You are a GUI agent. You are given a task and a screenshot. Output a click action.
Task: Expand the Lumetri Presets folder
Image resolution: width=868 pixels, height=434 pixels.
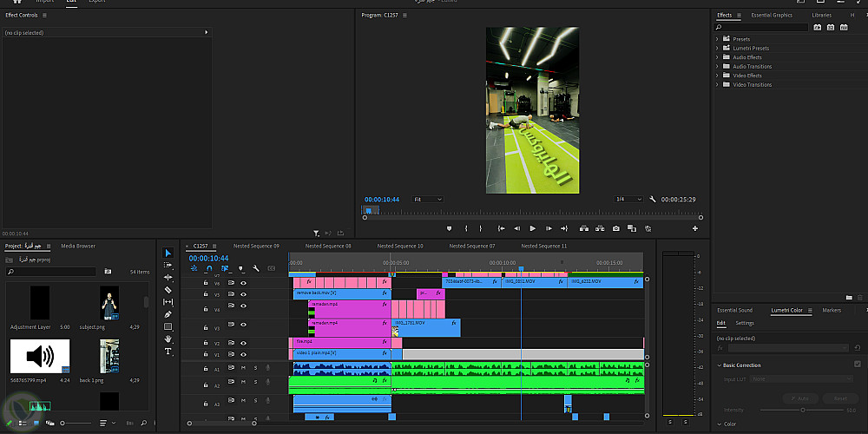[718, 49]
